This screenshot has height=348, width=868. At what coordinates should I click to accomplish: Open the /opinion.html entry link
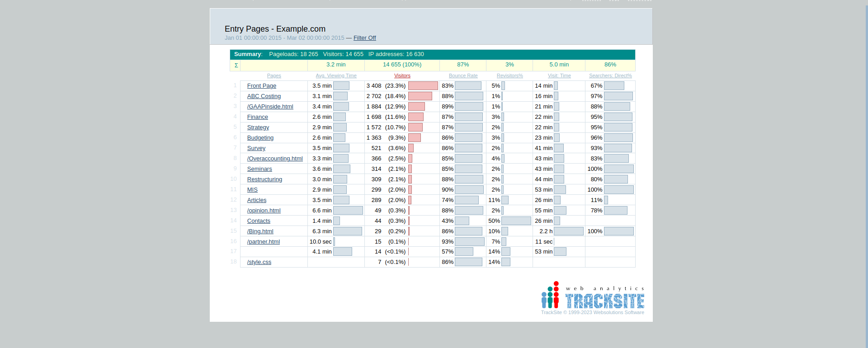coord(264,211)
